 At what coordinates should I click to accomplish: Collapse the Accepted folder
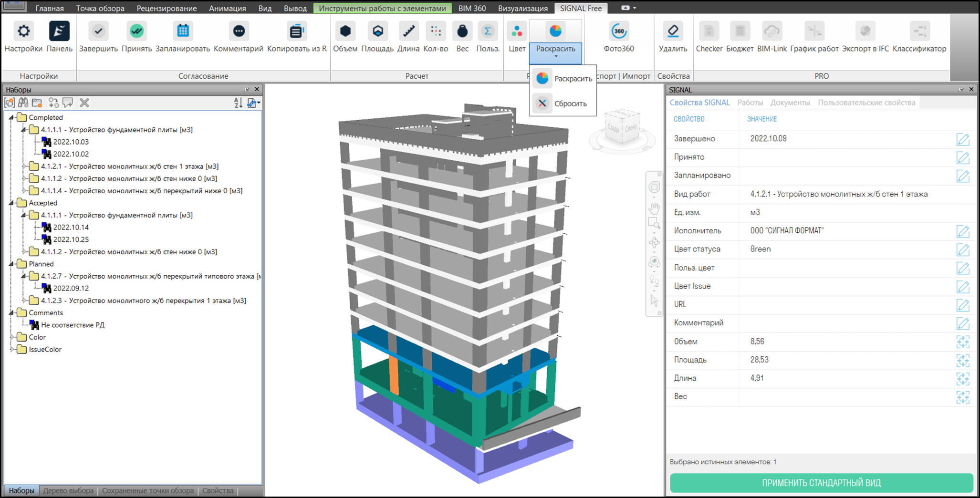click(x=11, y=203)
